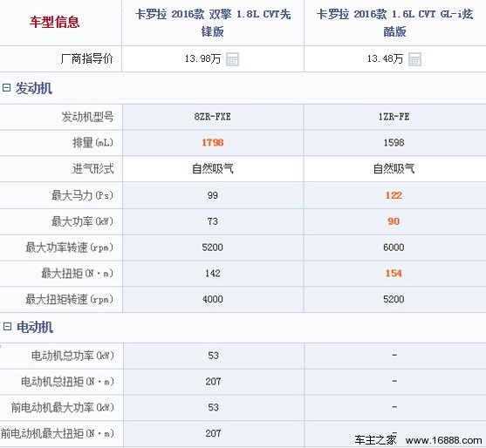
Task: Click torque rpm value 5200 in the 1.6L column
Action: (x=394, y=299)
